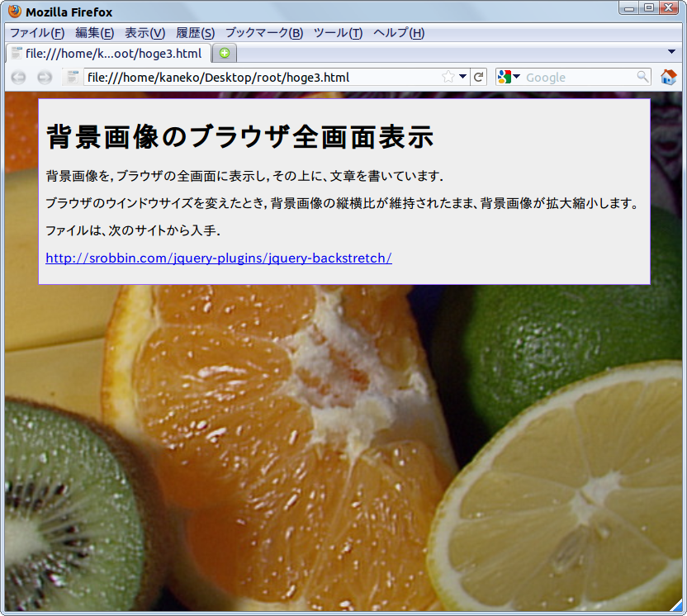Click the window resize grip corner
687x616 pixels.
677,605
